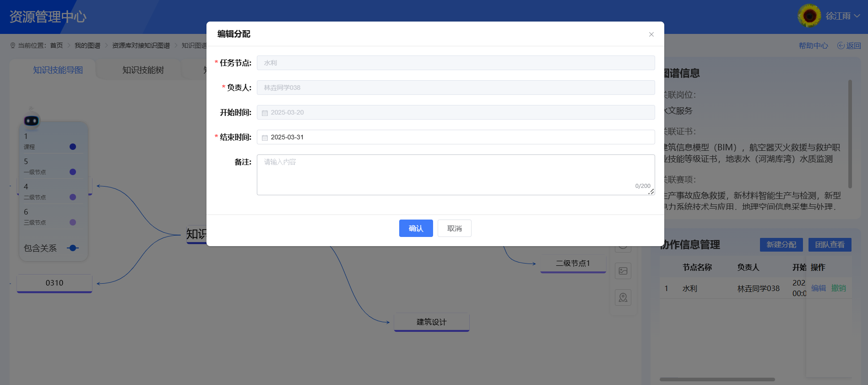Open the 结束时间 date picker field
This screenshot has height=385, width=868.
point(456,137)
